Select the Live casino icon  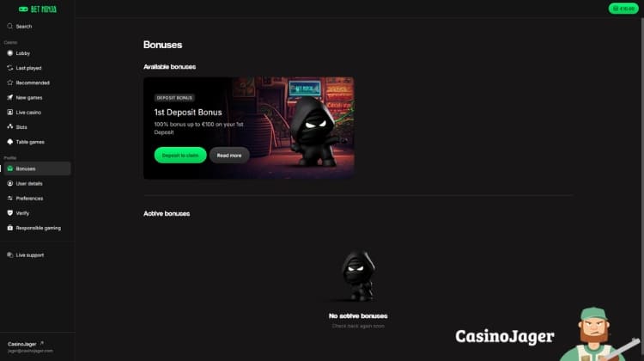click(x=9, y=113)
